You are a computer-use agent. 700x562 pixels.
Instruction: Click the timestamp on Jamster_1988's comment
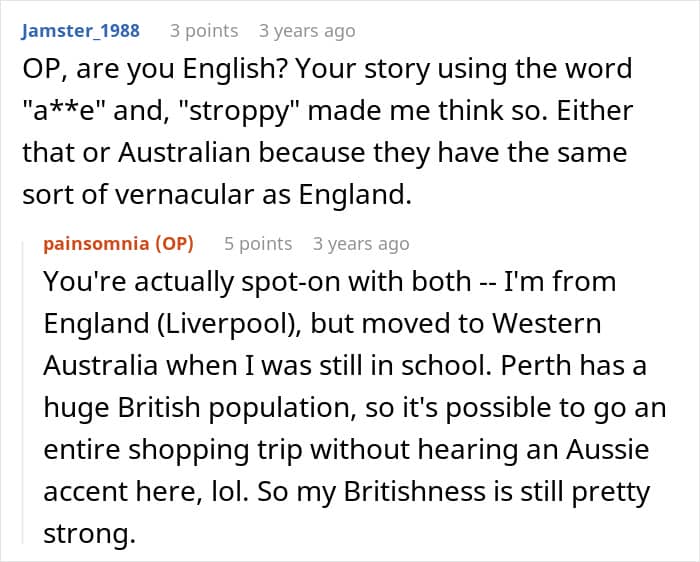(x=307, y=31)
